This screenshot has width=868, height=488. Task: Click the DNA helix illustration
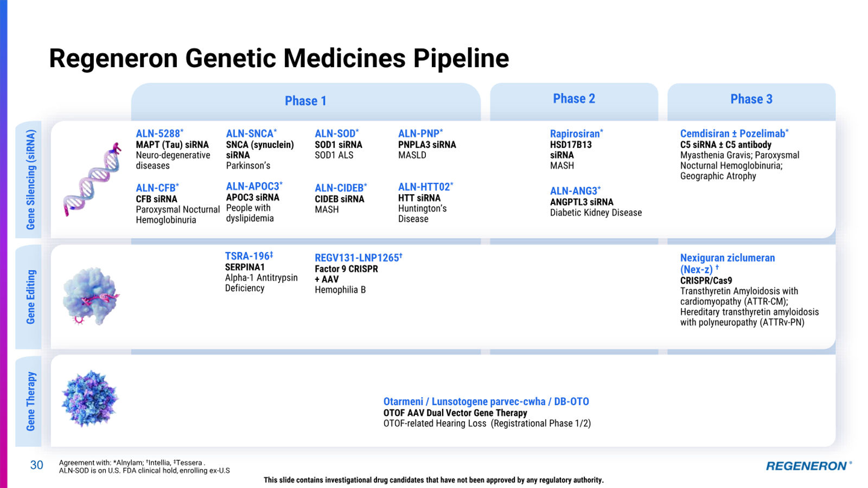[x=92, y=179]
